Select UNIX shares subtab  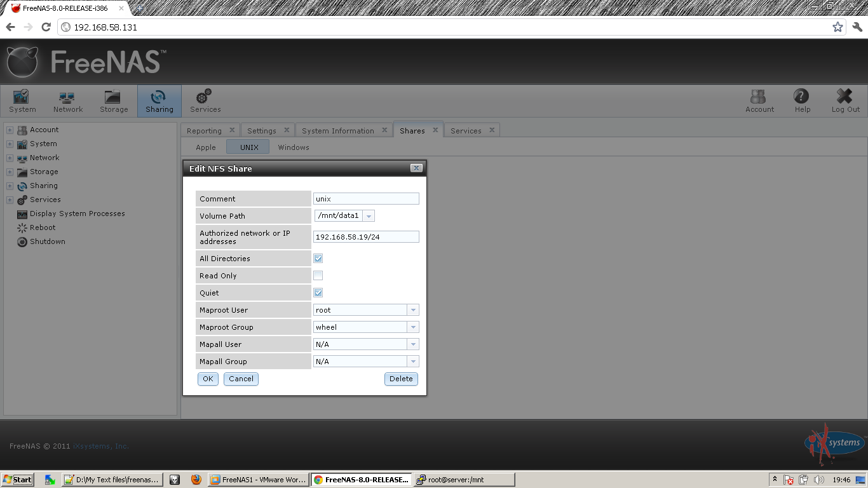pos(249,147)
